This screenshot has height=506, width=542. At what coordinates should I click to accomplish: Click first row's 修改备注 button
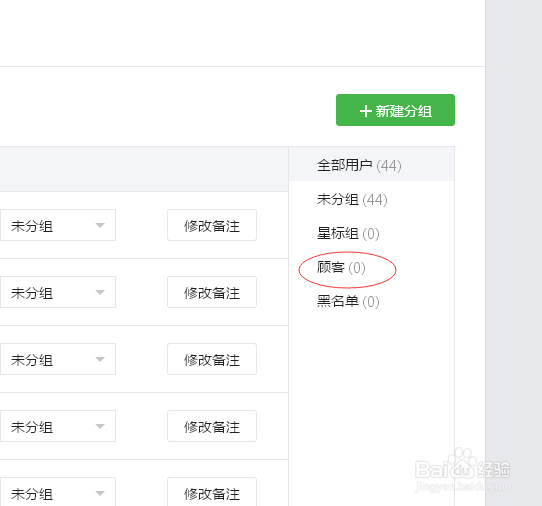click(x=212, y=225)
